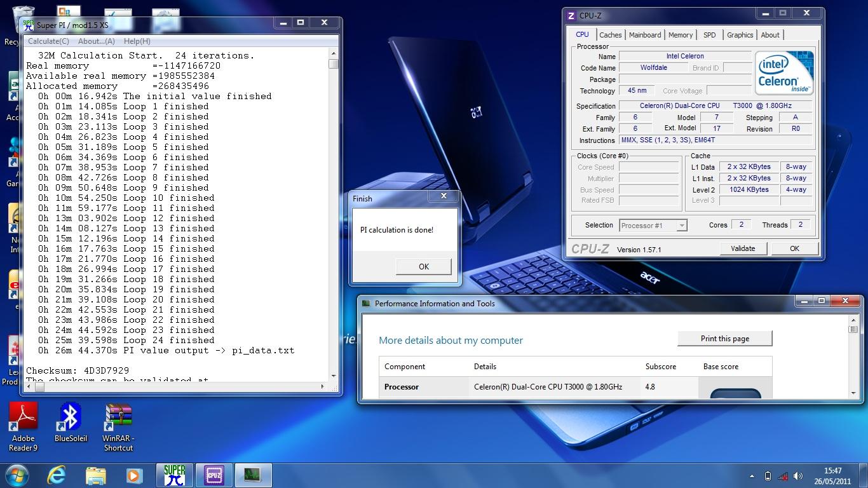The width and height of the screenshot is (868, 488).
Task: Select the CPU tab in CPU-Z
Action: [x=582, y=35]
